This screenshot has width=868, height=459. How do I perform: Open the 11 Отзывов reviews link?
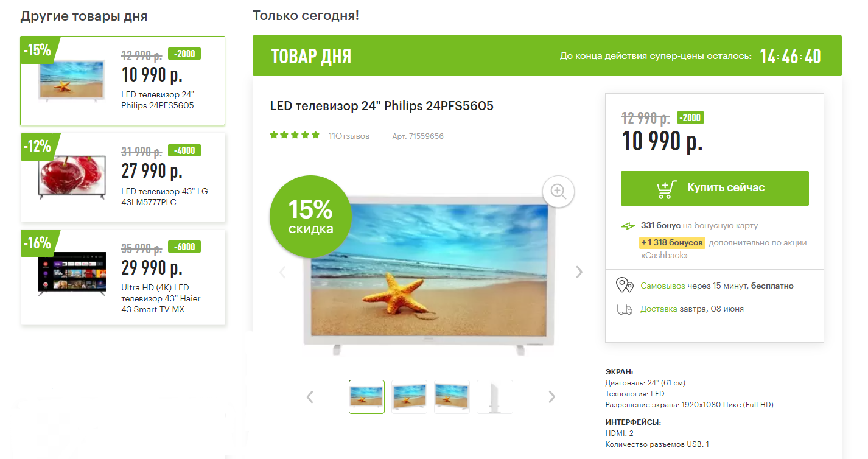349,136
